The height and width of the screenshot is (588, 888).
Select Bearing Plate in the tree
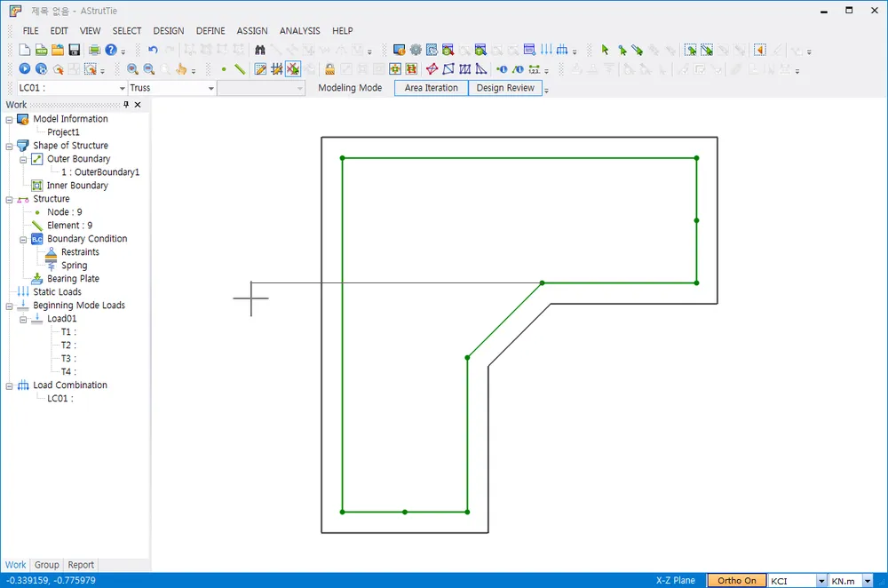73,279
